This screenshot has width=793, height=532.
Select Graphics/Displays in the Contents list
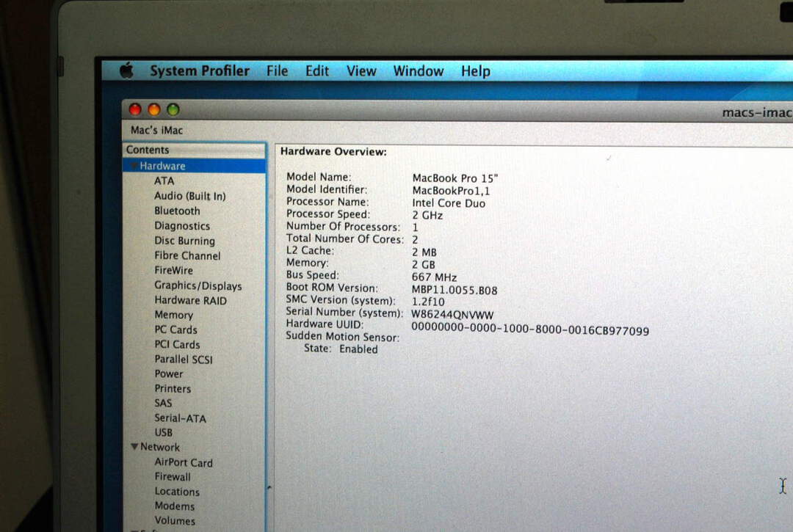(x=198, y=285)
